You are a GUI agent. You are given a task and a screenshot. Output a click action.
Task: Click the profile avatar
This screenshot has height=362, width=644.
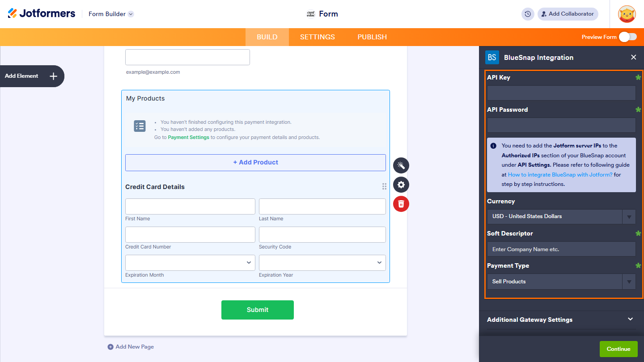[627, 14]
